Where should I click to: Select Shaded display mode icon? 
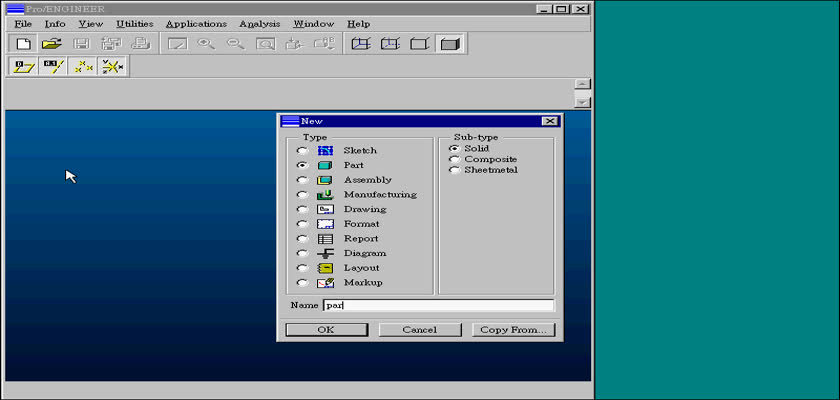[x=449, y=44]
